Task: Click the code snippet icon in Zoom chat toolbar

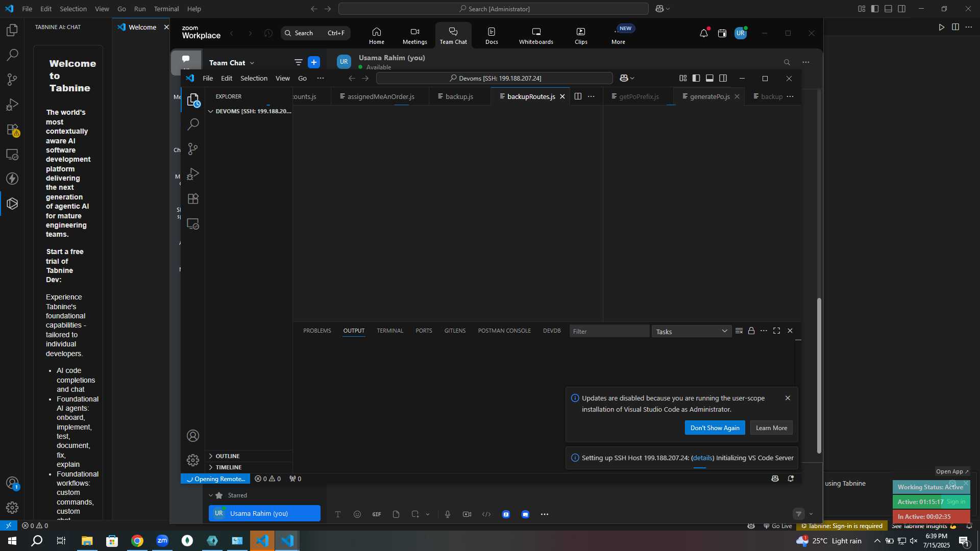Action: pyautogui.click(x=486, y=514)
